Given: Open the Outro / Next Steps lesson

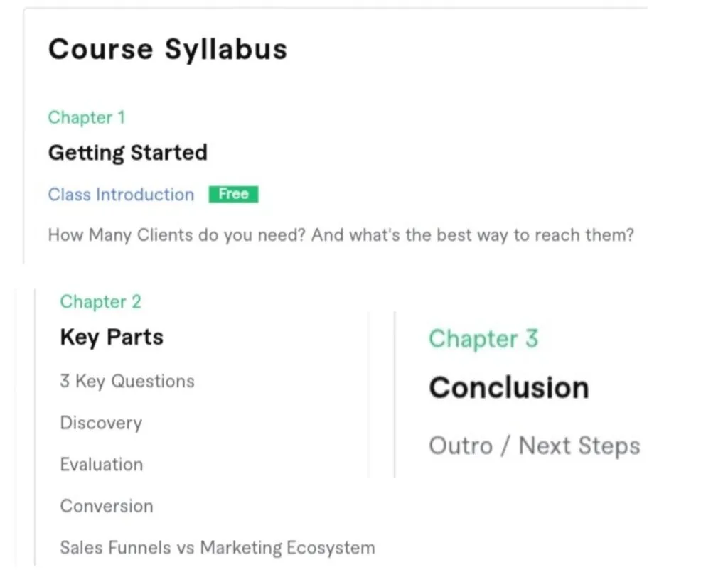Looking at the screenshot, I should point(534,446).
